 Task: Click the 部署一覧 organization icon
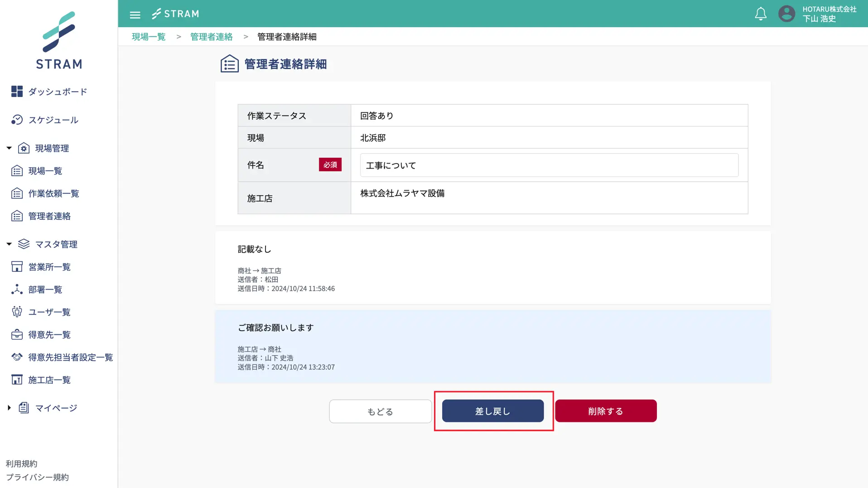[17, 290]
